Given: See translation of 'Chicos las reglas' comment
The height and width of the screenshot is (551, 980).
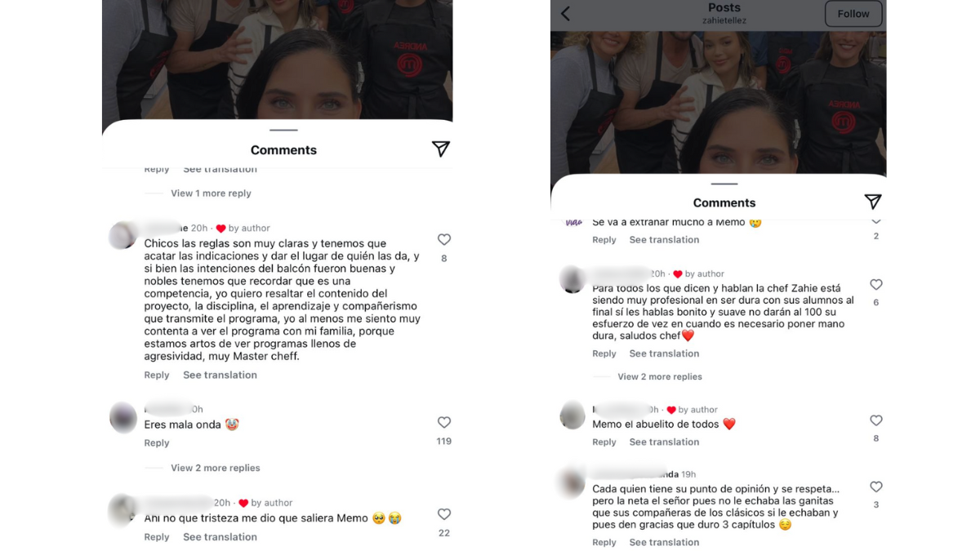Looking at the screenshot, I should [x=220, y=375].
